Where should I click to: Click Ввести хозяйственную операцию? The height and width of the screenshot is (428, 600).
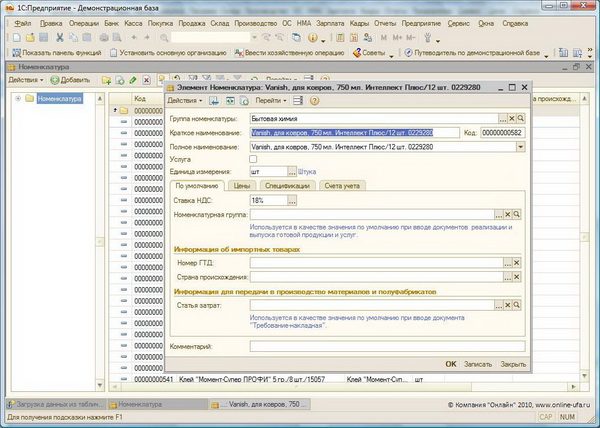pos(289,53)
